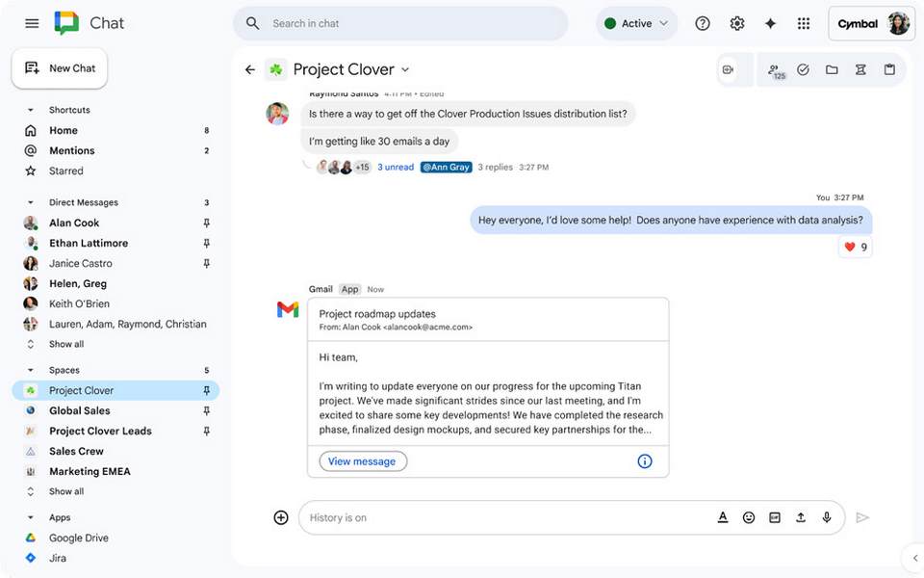The width and height of the screenshot is (924, 578).
Task: Open the Active status dropdown
Action: [636, 24]
